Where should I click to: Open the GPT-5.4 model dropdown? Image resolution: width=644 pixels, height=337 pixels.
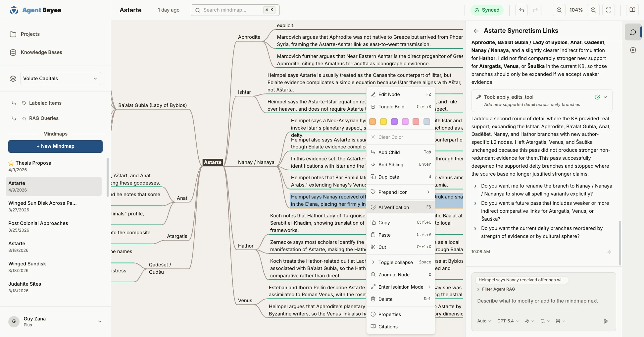508,321
